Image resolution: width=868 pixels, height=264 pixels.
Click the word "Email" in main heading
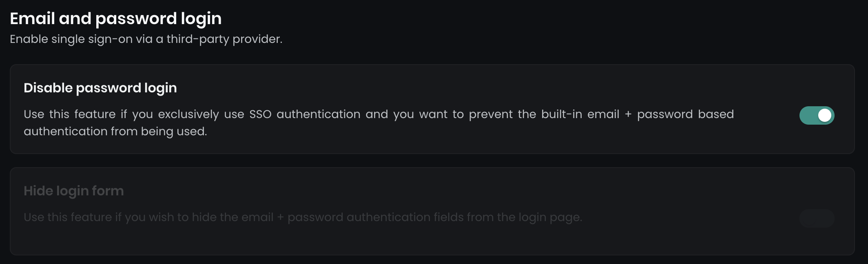[32, 18]
